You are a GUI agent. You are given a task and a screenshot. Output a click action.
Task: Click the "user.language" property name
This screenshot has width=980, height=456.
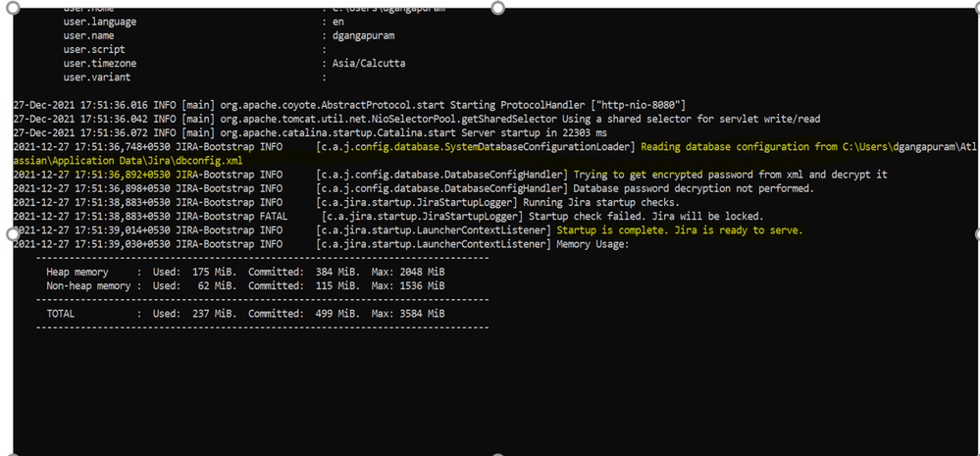[100, 22]
